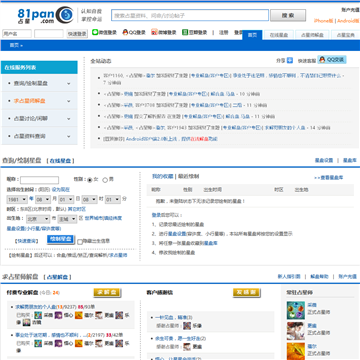Check the hide birth info checkbox
Viewport: 360px width, 360px height.
80,242
